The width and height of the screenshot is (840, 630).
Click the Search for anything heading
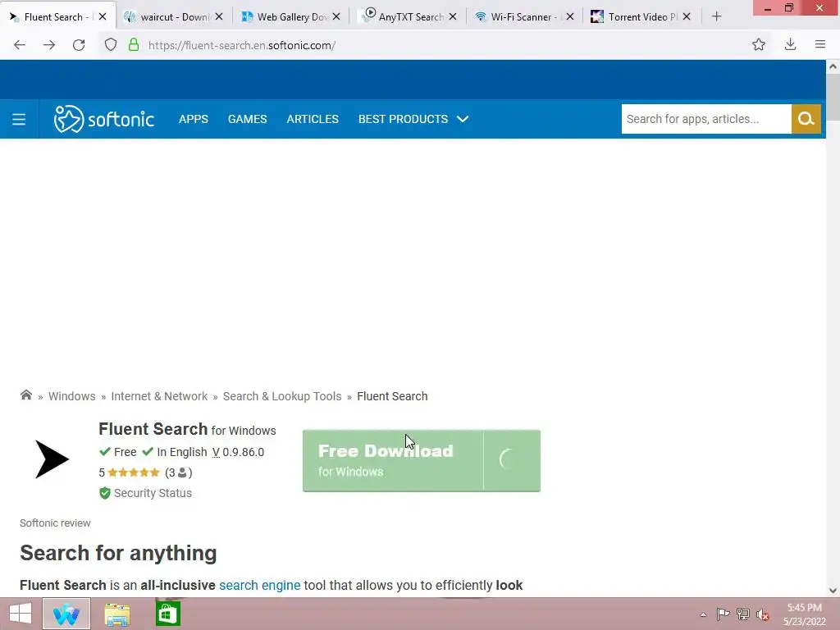pyautogui.click(x=118, y=553)
